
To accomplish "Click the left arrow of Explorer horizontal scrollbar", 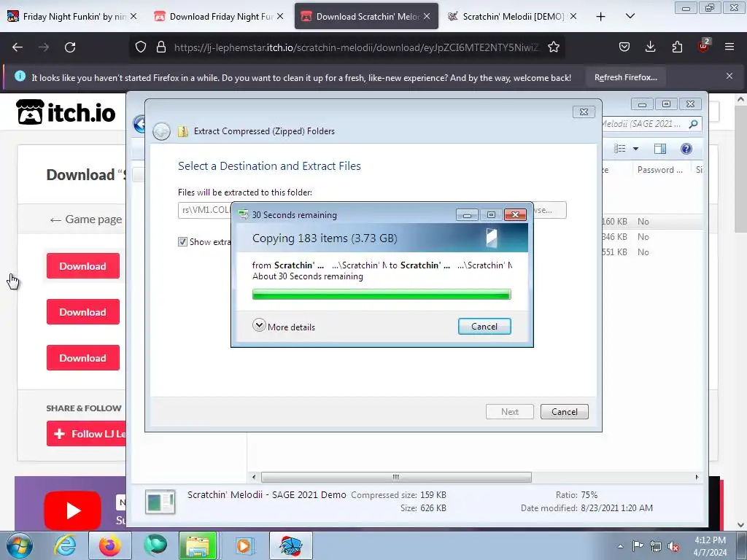I will click(253, 477).
